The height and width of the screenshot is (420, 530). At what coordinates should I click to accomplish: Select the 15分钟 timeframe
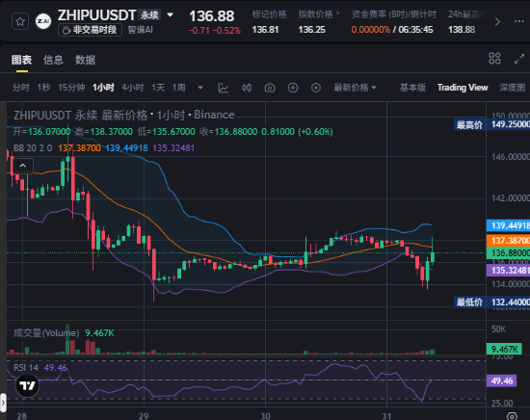pyautogui.click(x=71, y=88)
